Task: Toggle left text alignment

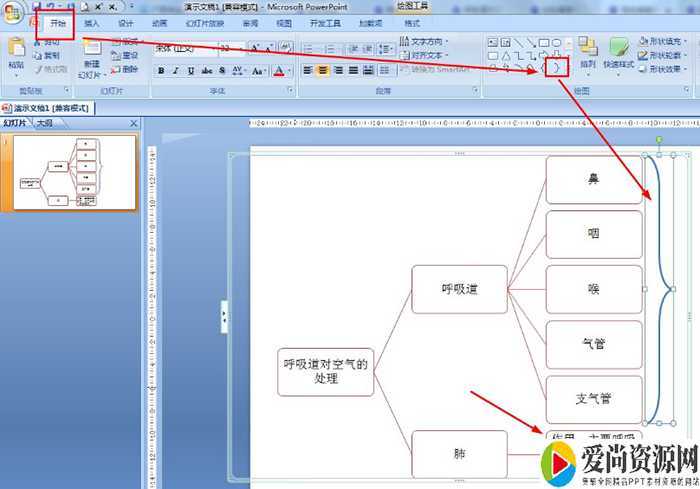Action: (x=308, y=71)
